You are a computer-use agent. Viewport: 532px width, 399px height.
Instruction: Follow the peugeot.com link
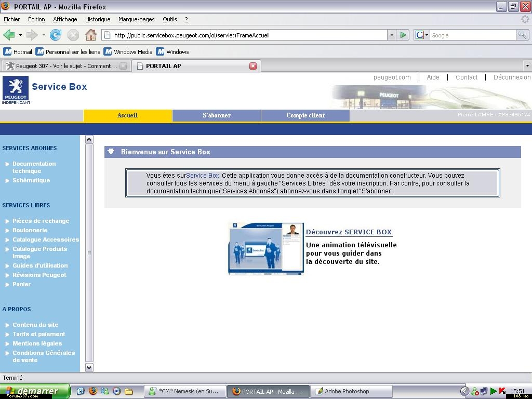point(392,77)
